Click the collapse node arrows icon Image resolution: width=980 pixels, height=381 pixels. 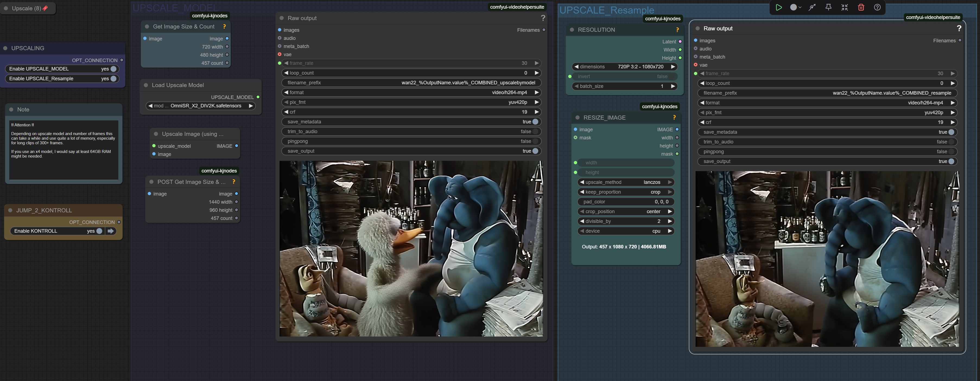[x=845, y=7]
